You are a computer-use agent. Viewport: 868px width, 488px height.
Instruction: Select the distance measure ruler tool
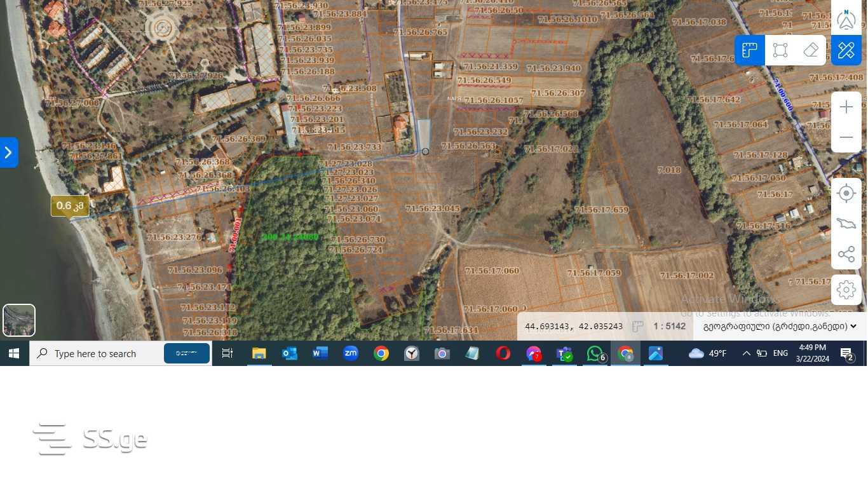pyautogui.click(x=750, y=50)
